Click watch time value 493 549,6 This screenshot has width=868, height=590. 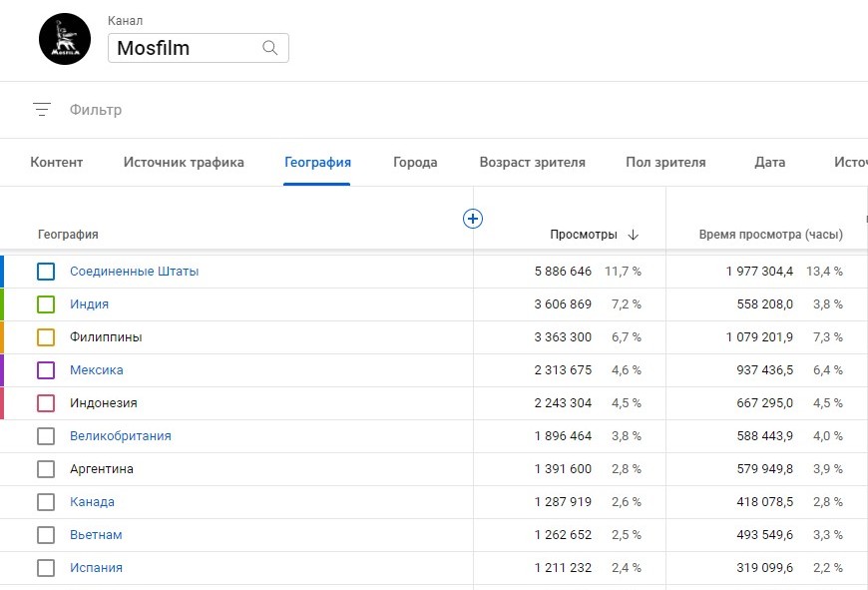tap(765, 535)
